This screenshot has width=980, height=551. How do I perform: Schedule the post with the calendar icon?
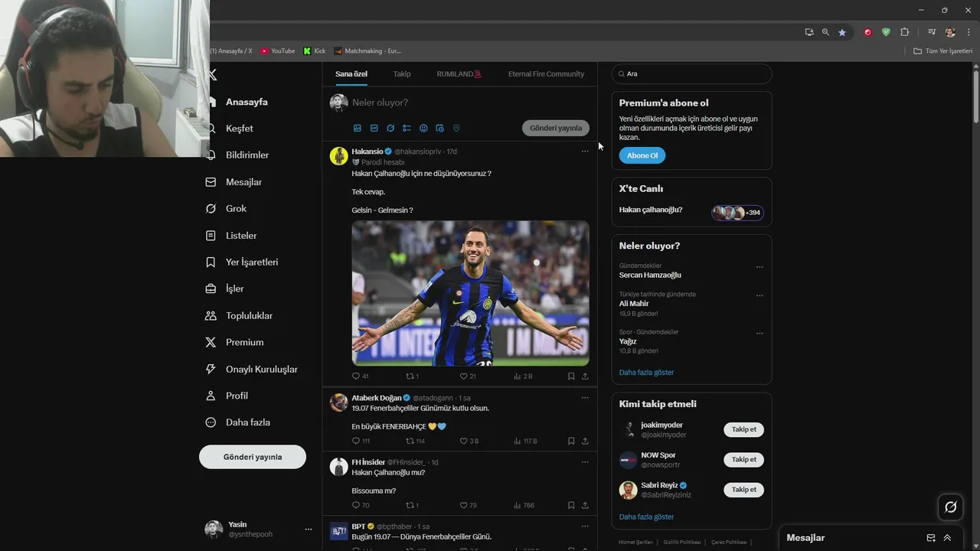pyautogui.click(x=439, y=128)
